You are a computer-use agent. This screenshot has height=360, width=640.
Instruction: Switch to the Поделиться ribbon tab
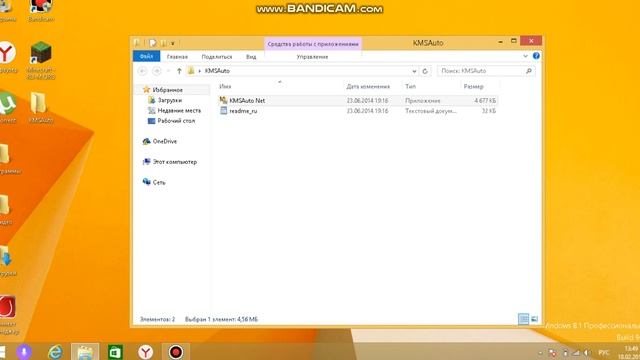(x=217, y=57)
